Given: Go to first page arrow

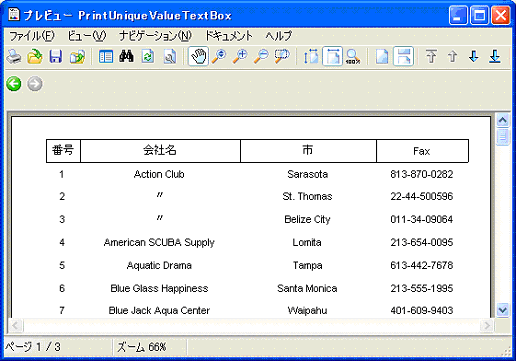Looking at the screenshot, I should tap(431, 56).
